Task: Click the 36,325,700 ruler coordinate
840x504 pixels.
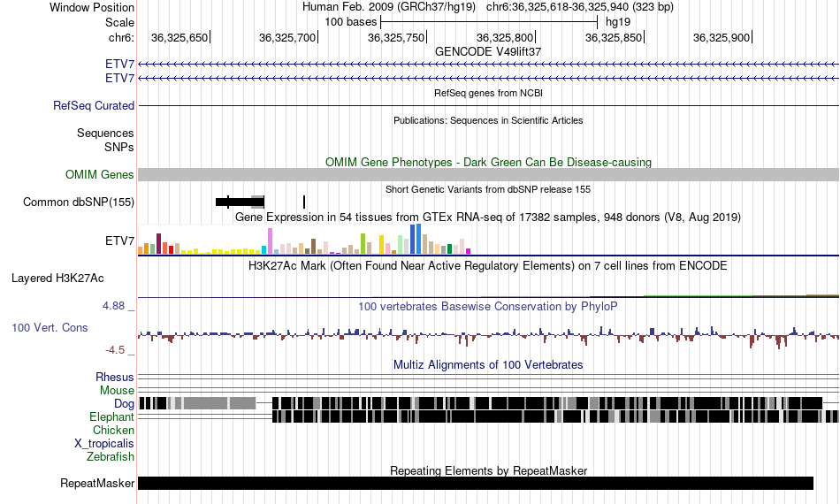Action: tap(287, 37)
